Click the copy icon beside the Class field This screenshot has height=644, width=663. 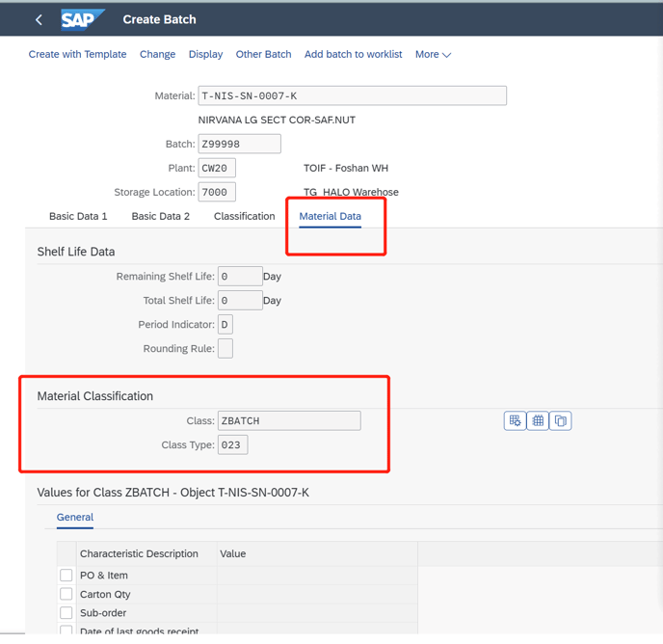tap(561, 420)
